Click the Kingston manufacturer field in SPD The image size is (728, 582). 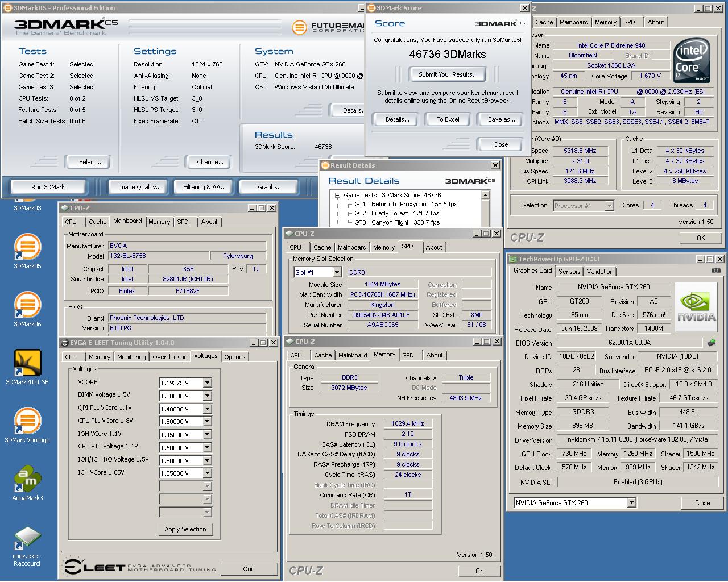[382, 305]
